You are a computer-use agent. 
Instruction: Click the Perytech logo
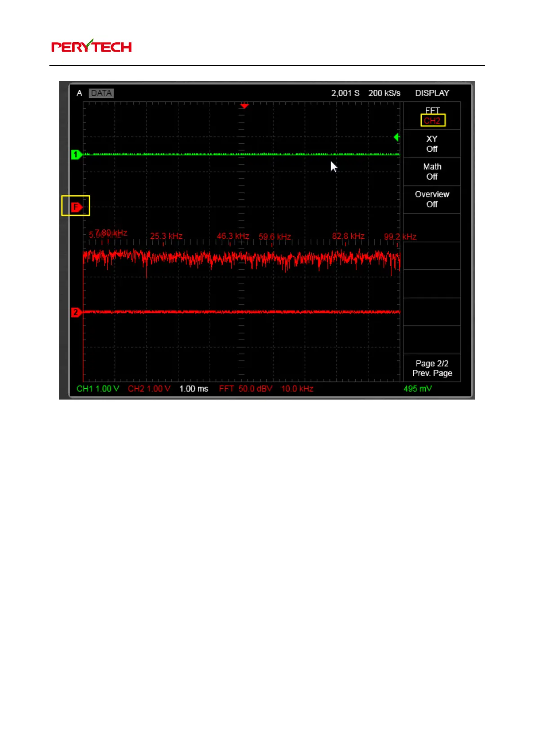point(91,46)
